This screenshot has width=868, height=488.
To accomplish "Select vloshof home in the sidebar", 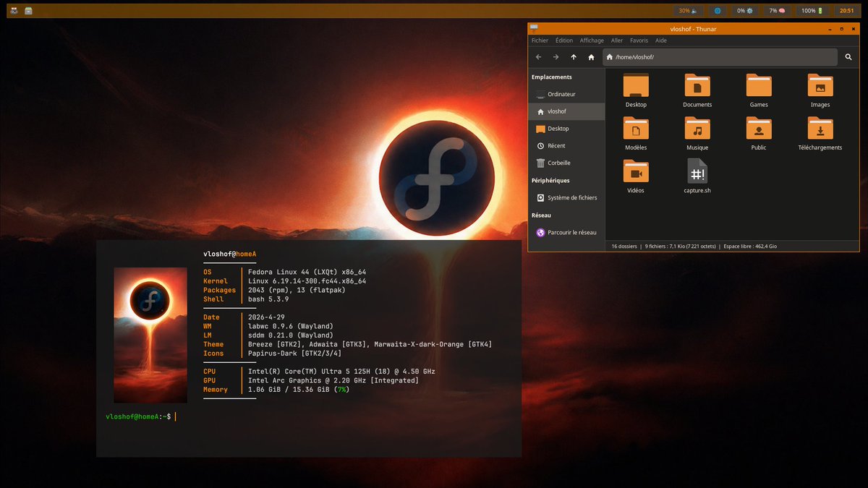I will (x=566, y=111).
